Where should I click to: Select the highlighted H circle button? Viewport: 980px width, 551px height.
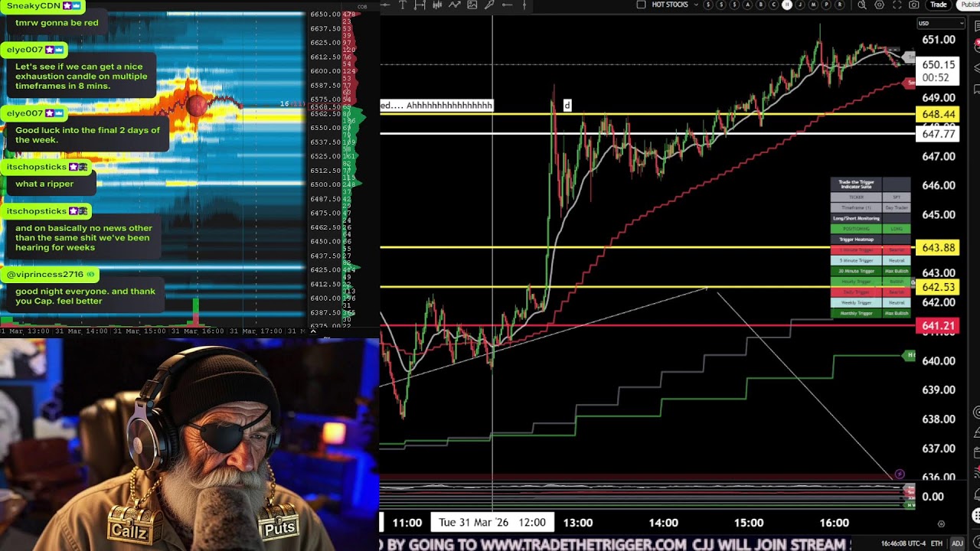pos(787,5)
